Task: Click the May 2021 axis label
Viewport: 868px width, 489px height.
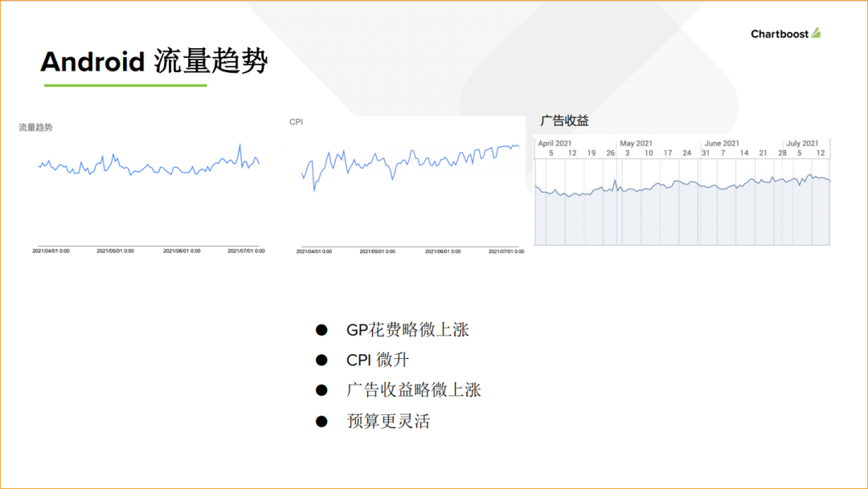Action: coord(637,142)
